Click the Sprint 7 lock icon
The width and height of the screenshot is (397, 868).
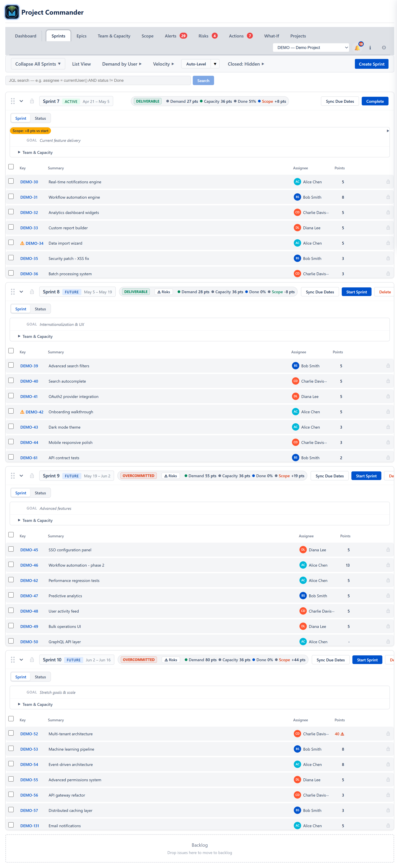coord(32,101)
